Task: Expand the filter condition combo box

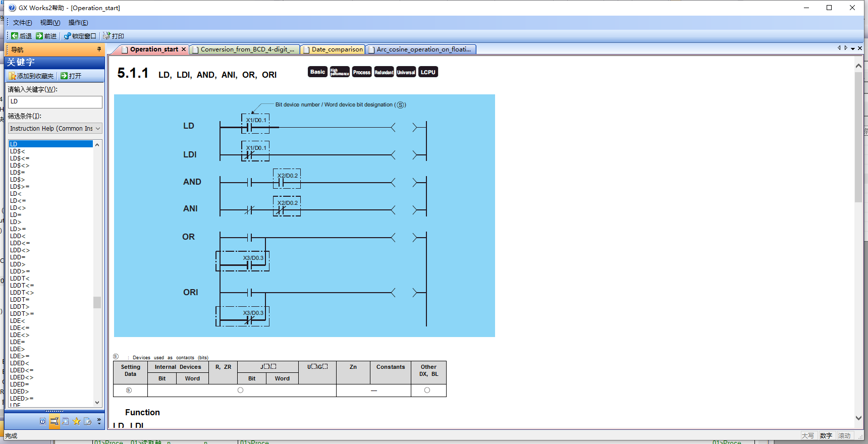Action: pos(98,129)
